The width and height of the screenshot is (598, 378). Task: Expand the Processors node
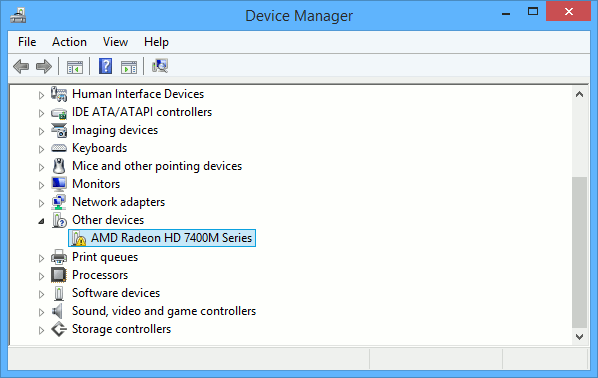41,276
